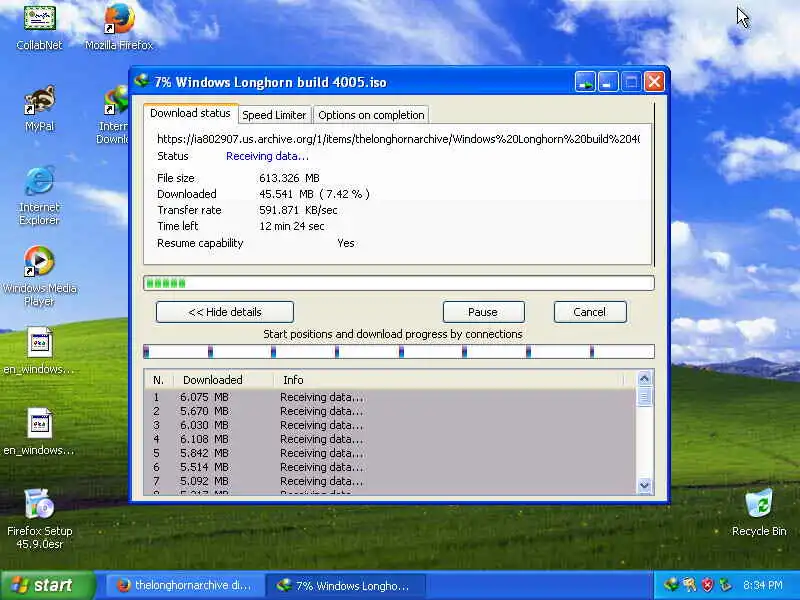The image size is (800, 600).
Task: Select the lower en_windows file on the desktop
Action: click(x=39, y=432)
